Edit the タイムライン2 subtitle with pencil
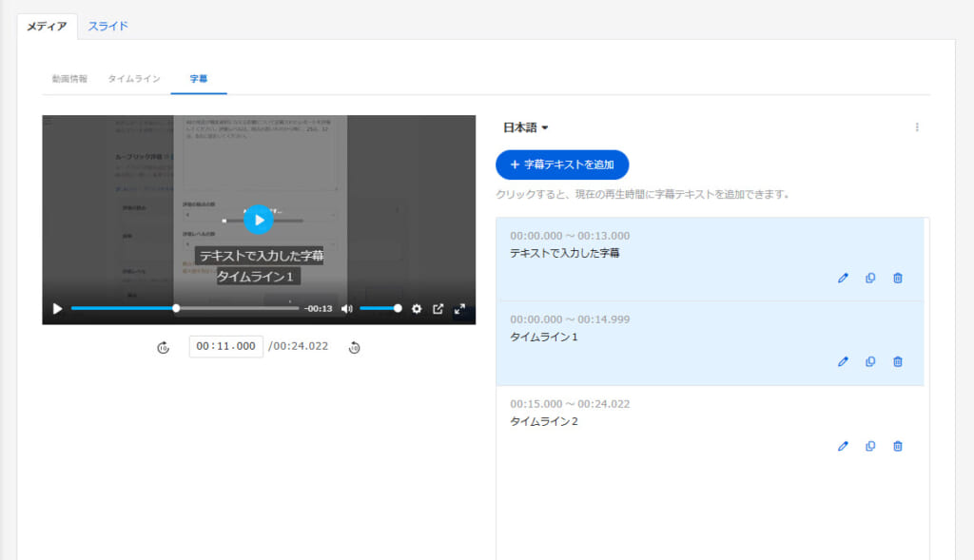Viewport: 974px width, 560px height. pos(843,447)
